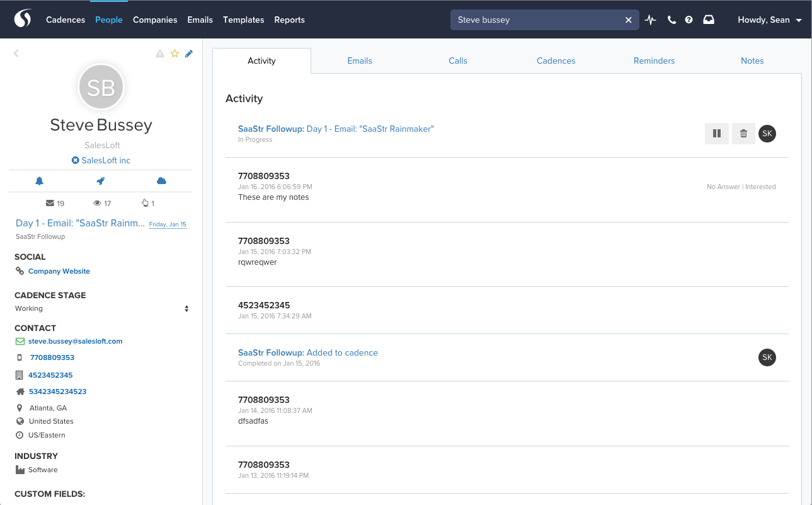The height and width of the screenshot is (505, 812).
Task: Open the Companies navigation item
Action: pyautogui.click(x=155, y=20)
